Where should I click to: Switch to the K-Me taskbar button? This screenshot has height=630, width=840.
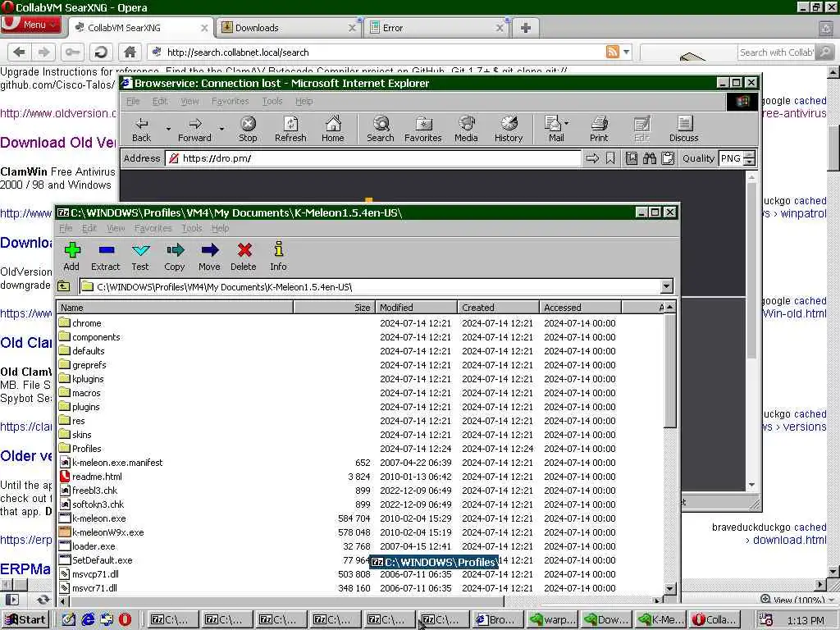click(660, 620)
